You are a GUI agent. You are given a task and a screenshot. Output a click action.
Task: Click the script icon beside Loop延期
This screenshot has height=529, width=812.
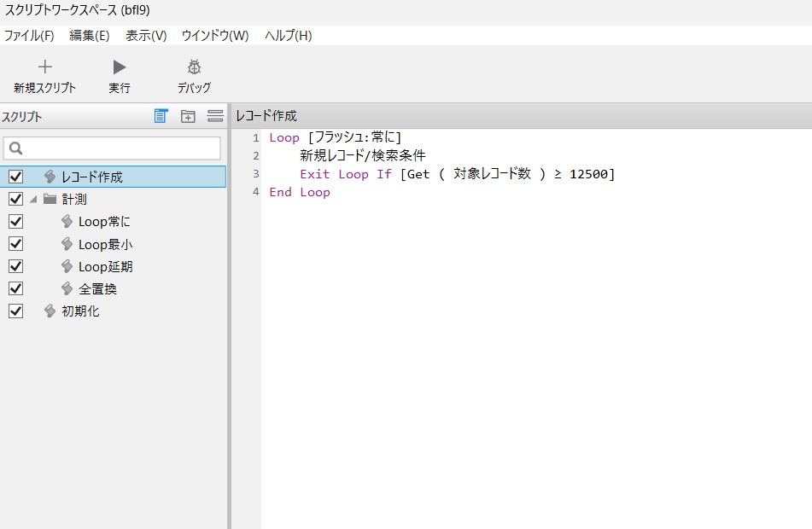[67, 266]
